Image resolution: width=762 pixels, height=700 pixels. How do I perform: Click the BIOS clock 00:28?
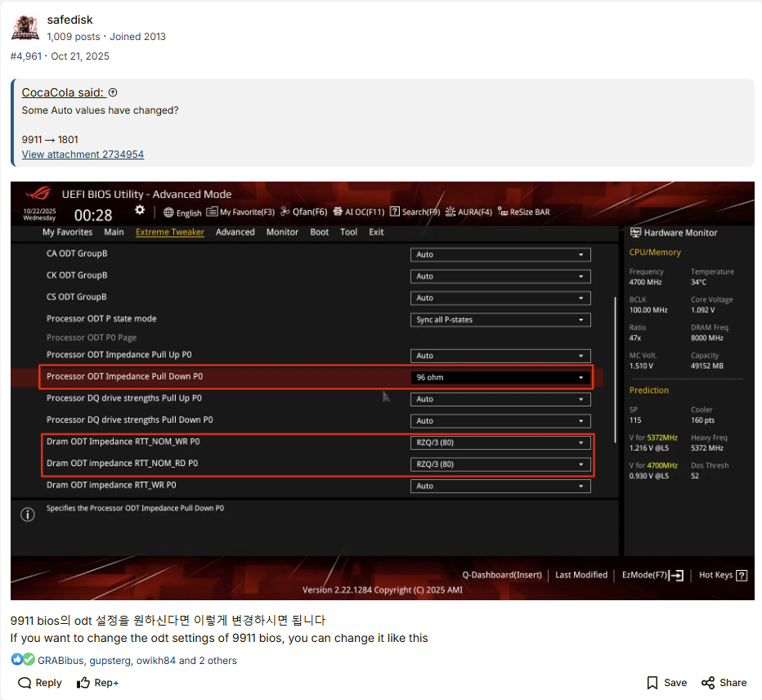[x=93, y=215]
